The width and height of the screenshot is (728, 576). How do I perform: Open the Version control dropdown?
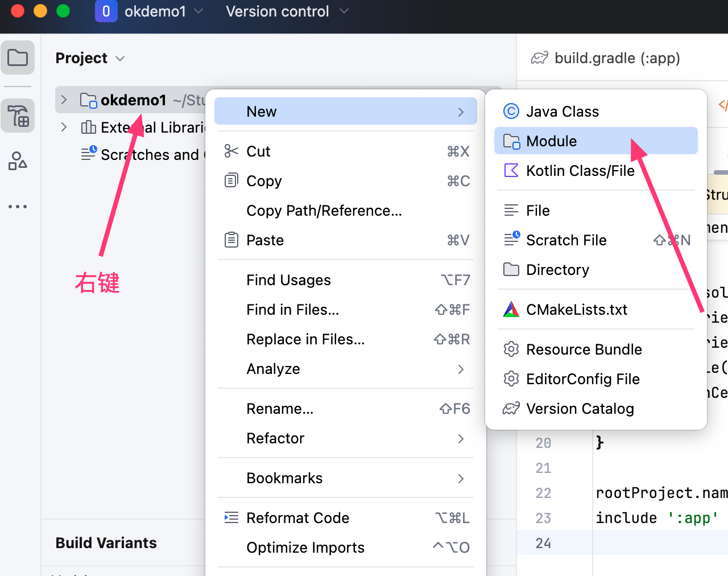coord(287,11)
